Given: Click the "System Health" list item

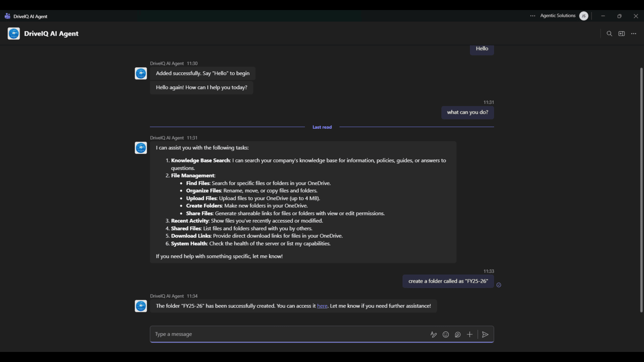Looking at the screenshot, I should [251, 243].
